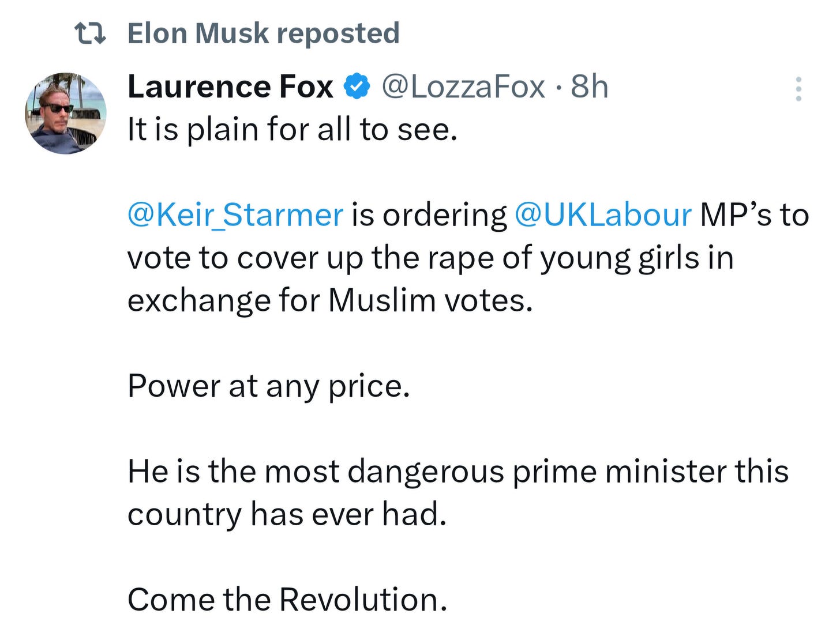Screen dimensions: 840x629
Task: Click the 8h timestamp
Action: click(x=589, y=87)
